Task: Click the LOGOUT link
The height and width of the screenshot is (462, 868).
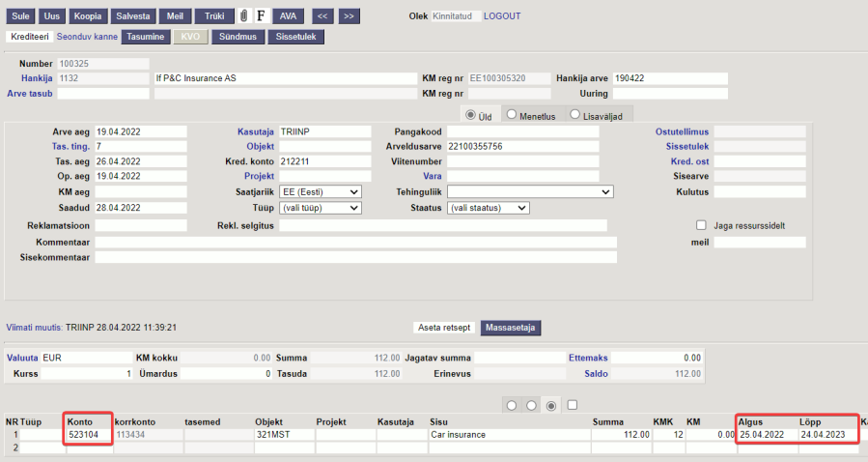Action: 502,16
